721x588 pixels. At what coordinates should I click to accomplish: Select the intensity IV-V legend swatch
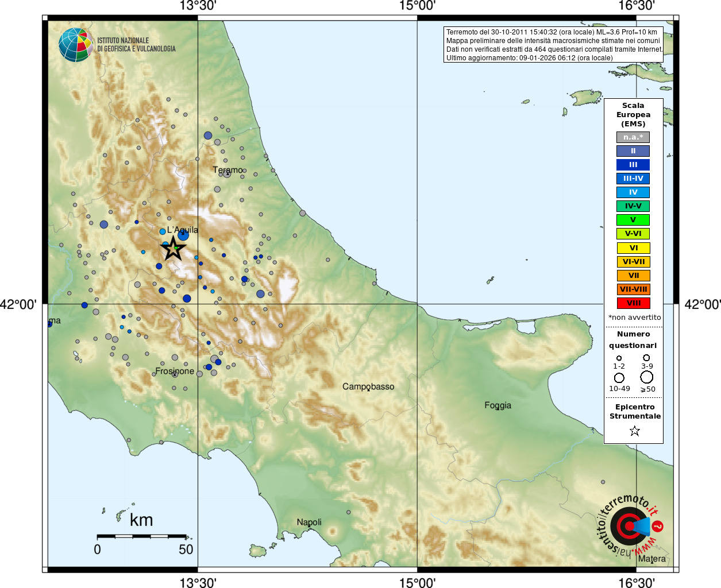[x=633, y=206]
